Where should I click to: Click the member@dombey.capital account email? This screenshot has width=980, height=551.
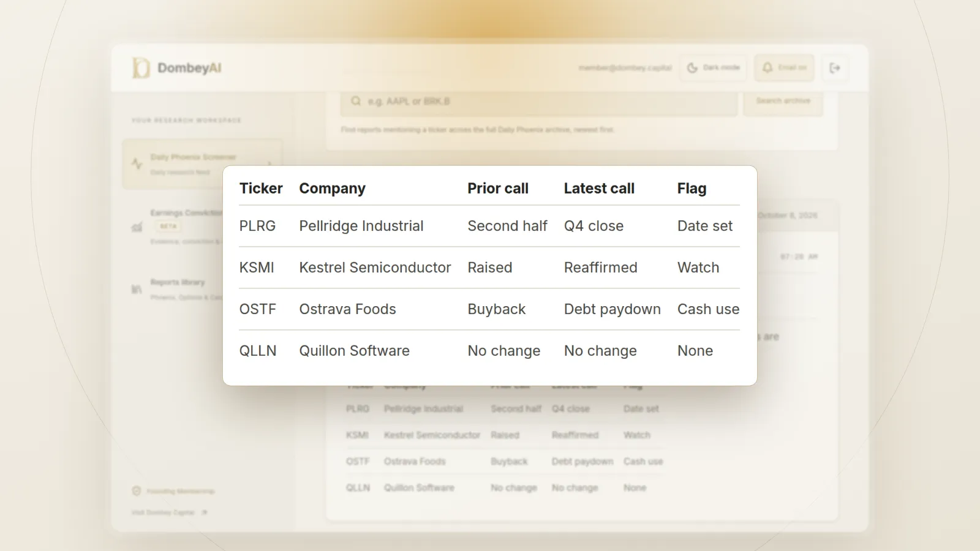point(625,68)
